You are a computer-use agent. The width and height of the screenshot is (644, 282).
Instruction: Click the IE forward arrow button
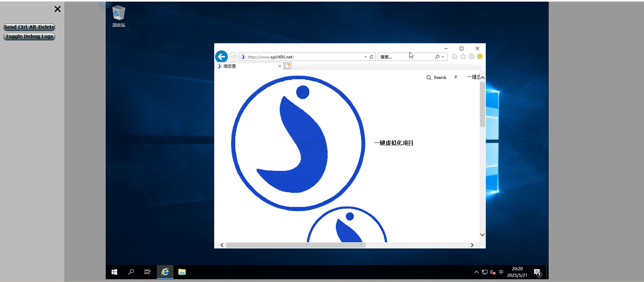point(234,57)
